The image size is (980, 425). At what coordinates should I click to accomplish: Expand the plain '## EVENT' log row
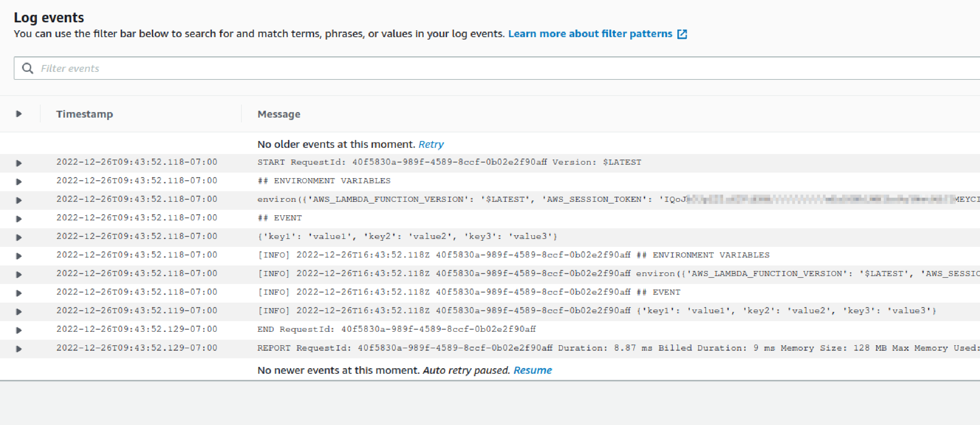click(19, 219)
